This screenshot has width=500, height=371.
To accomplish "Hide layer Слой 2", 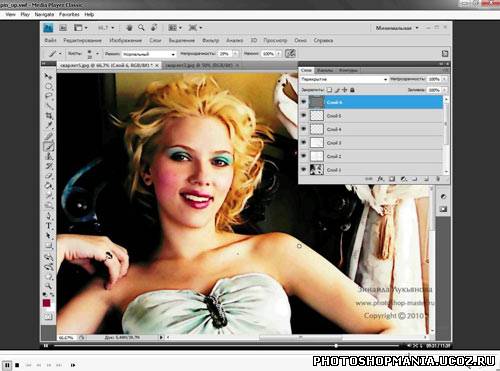I will click(304, 156).
